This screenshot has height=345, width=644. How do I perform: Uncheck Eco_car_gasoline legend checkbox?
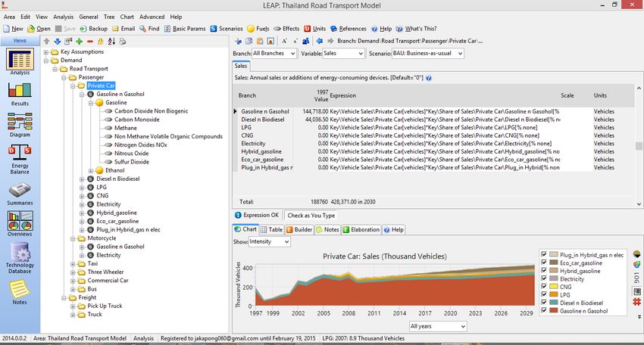click(544, 263)
